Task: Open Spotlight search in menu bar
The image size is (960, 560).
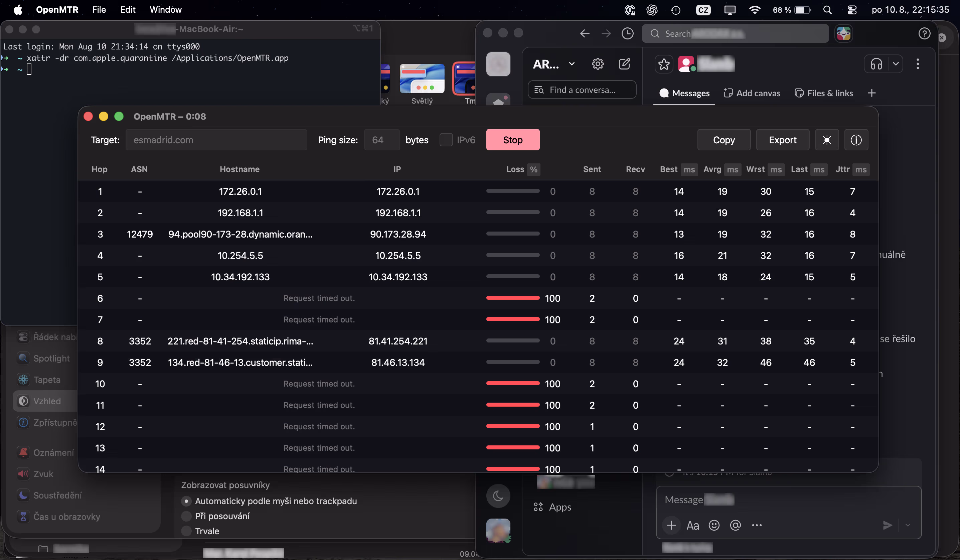Action: pos(827,10)
